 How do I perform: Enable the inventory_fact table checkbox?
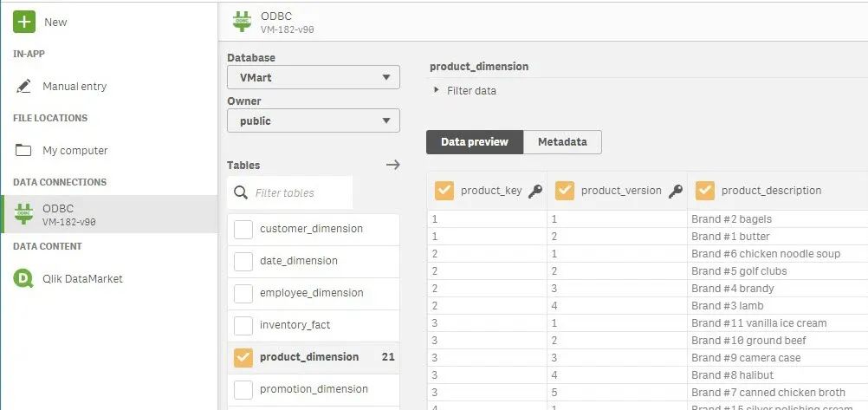tap(243, 325)
